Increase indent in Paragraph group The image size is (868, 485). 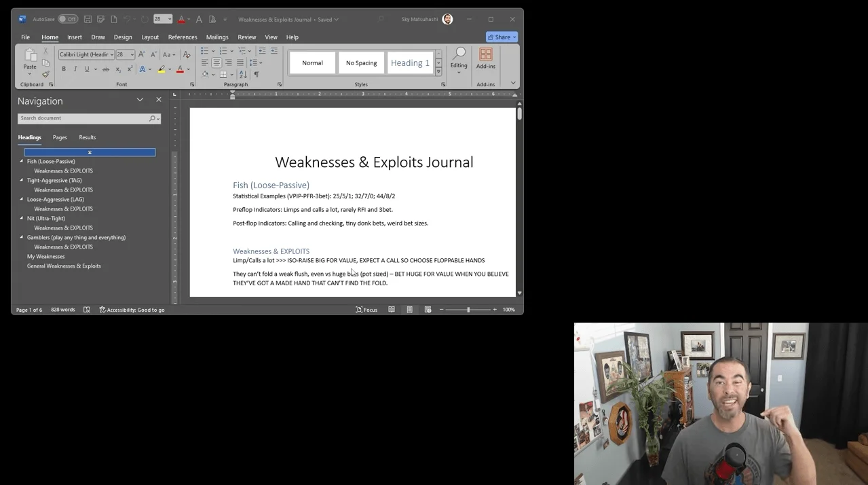click(x=273, y=51)
